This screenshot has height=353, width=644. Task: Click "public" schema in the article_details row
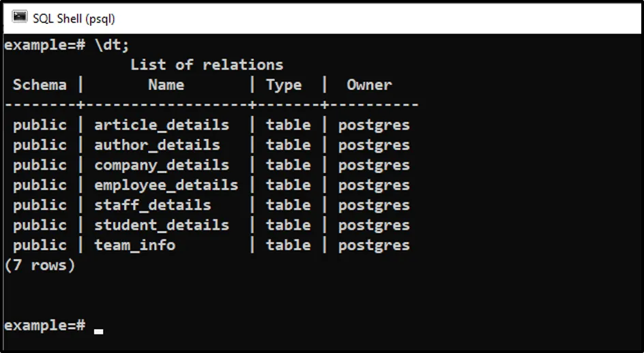coord(40,125)
